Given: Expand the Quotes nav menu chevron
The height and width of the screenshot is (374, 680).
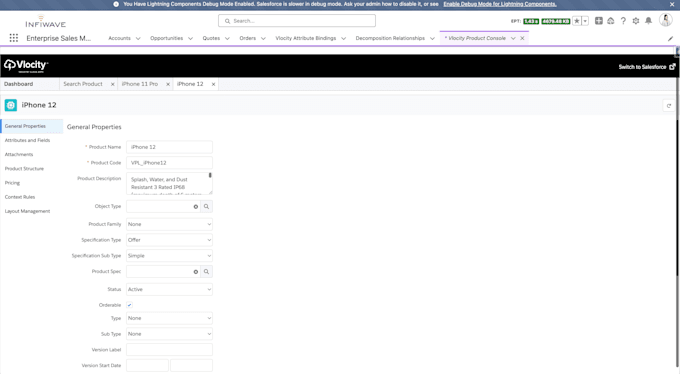Looking at the screenshot, I should 227,39.
